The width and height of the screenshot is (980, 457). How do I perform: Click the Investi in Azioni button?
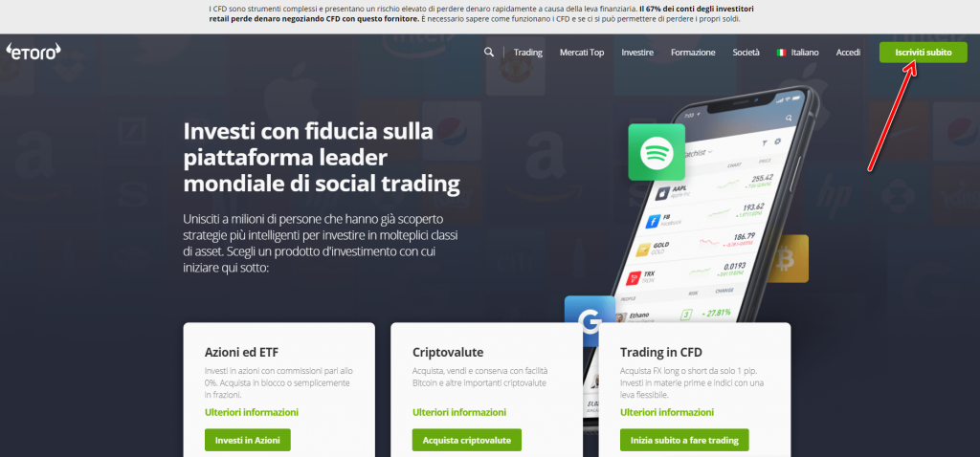[x=248, y=440]
